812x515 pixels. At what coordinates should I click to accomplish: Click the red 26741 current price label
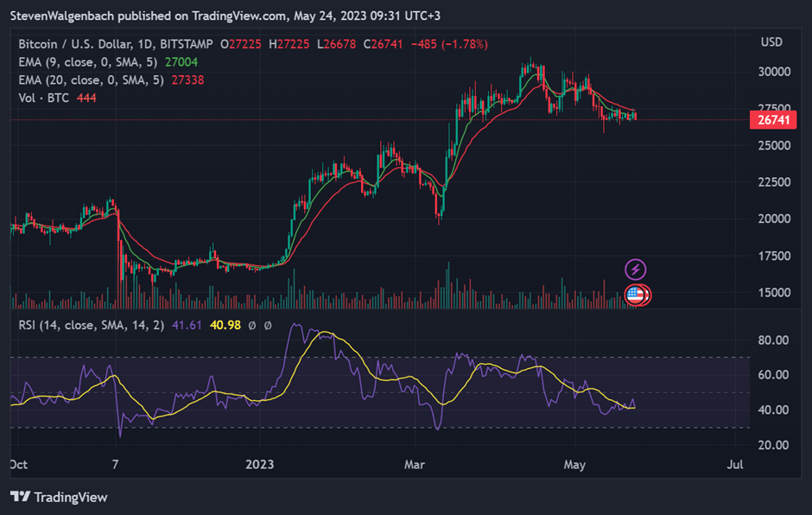pyautogui.click(x=771, y=120)
